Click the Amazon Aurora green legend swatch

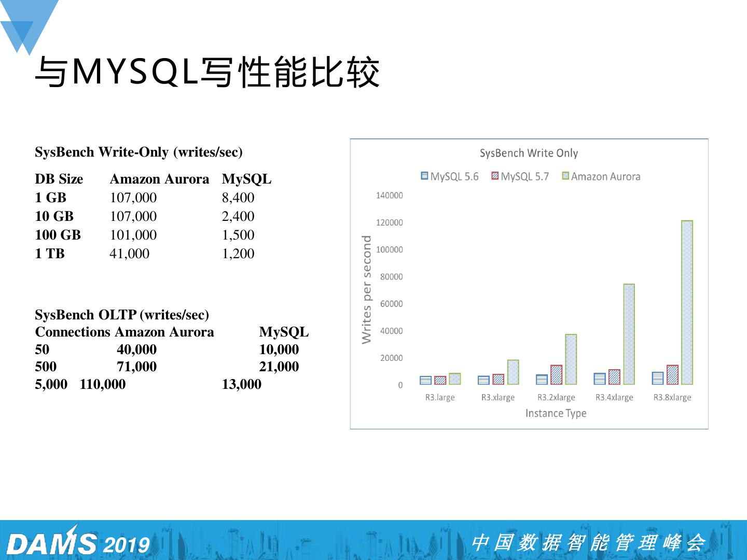pyautogui.click(x=565, y=176)
